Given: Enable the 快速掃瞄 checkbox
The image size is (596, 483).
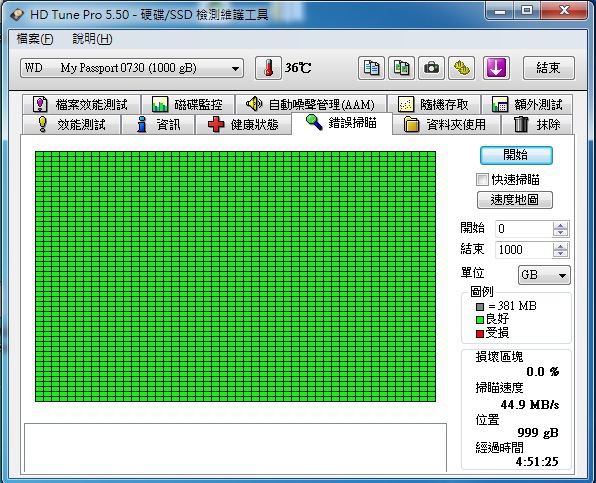Looking at the screenshot, I should (x=482, y=179).
